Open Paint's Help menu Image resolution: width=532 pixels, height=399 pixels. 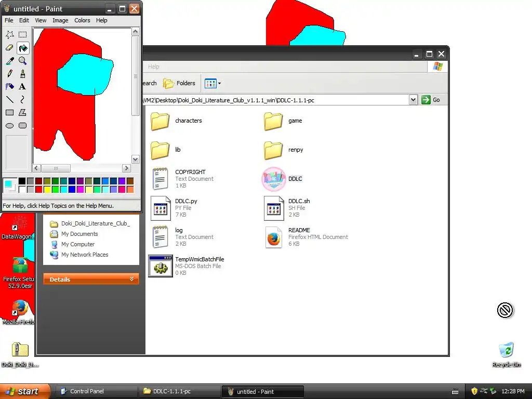pos(102,20)
